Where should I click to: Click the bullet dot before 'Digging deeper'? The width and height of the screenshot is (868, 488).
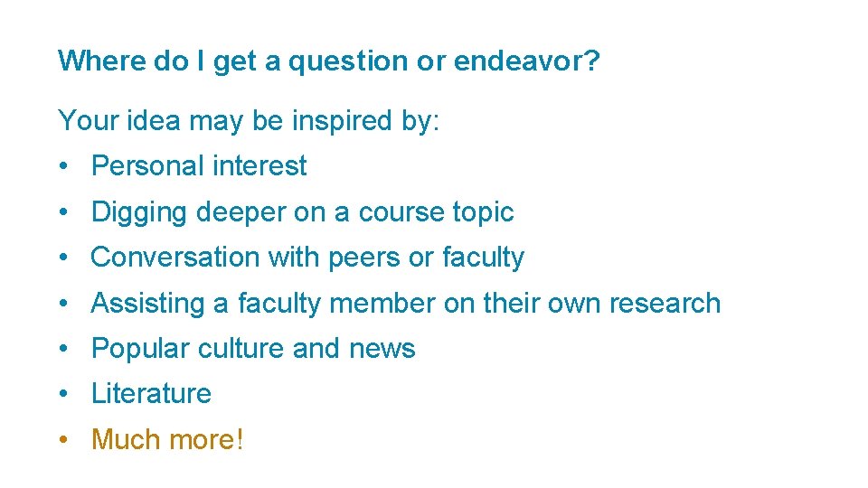63,213
